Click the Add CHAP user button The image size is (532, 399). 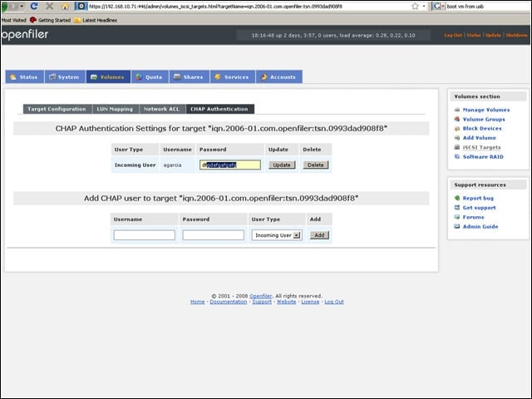coord(319,235)
